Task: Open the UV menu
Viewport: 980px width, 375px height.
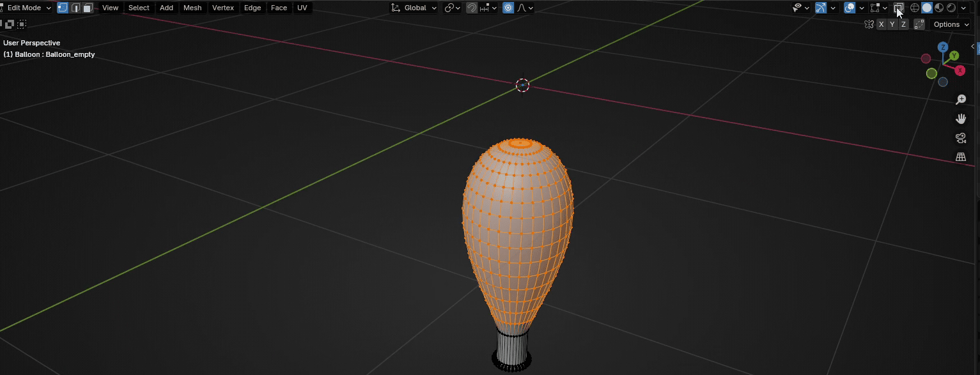Action: coord(302,8)
